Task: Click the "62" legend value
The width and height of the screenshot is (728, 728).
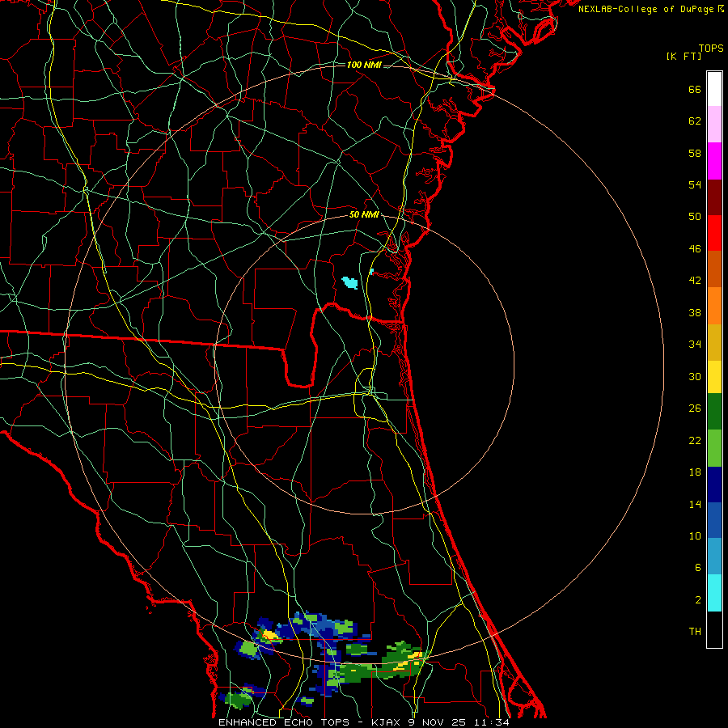Action: [x=695, y=121]
